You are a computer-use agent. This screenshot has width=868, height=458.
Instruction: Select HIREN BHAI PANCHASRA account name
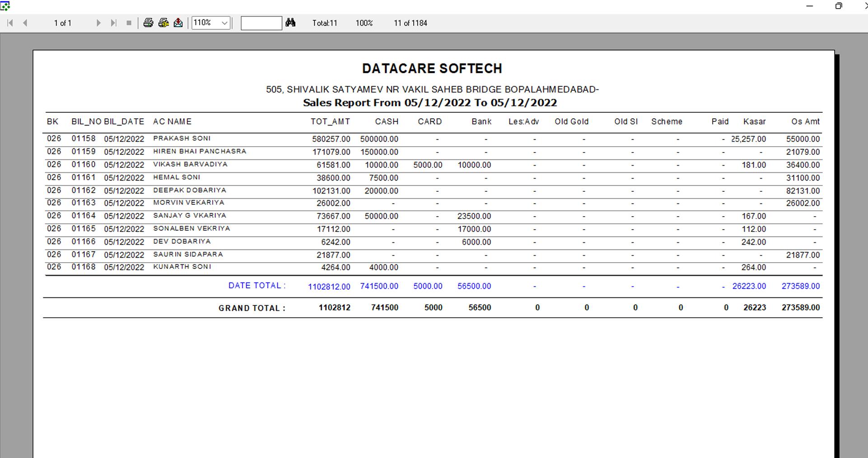200,152
